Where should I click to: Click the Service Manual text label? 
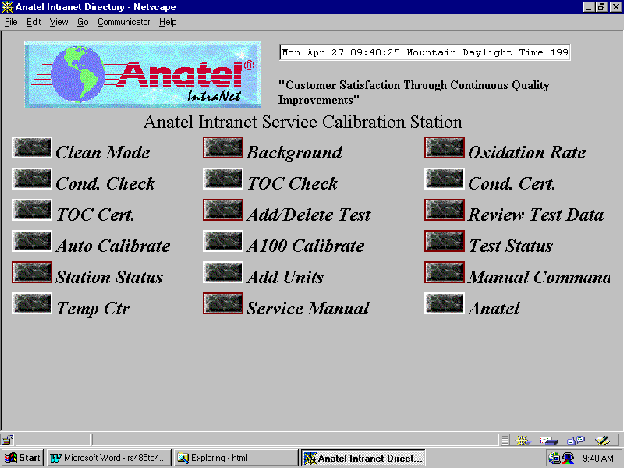pyautogui.click(x=308, y=308)
